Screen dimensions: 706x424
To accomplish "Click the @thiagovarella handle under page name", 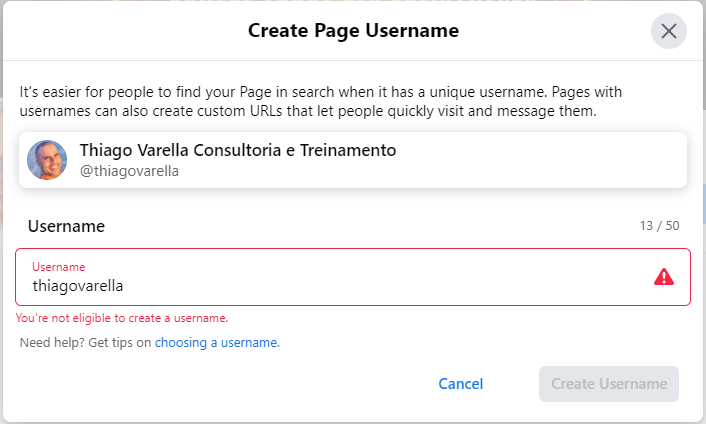I will tap(130, 171).
